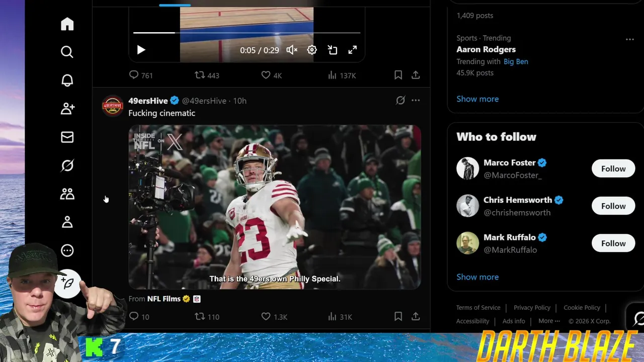Viewport: 644px width, 362px height.
Task: Repost the post with 443 reposts
Action: coord(207,75)
